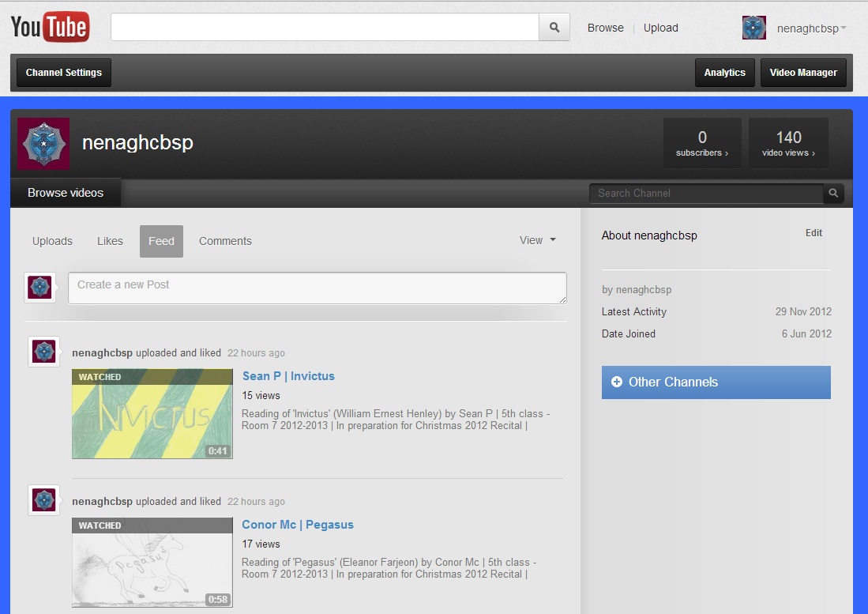Screen dimensions: 868x614
Task: Click the avatar beside the Invictus feed entry
Action: (x=43, y=352)
